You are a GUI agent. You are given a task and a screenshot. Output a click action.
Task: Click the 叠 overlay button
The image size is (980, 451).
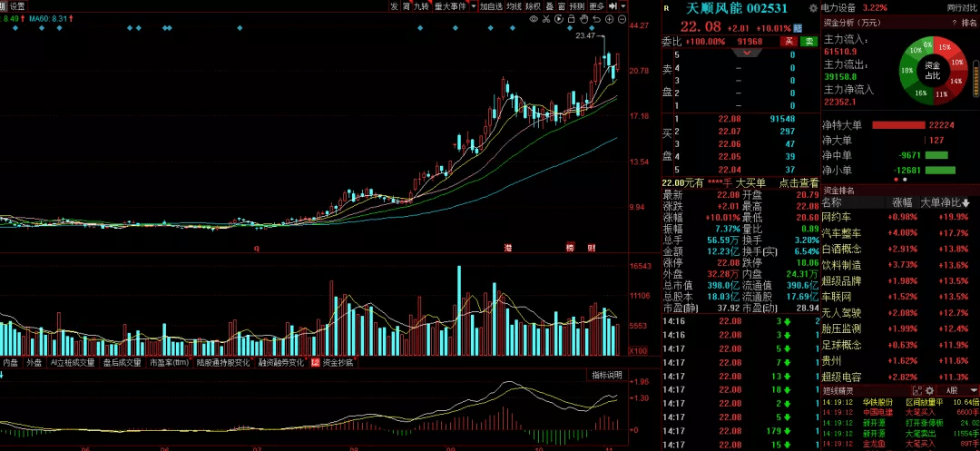coord(550,6)
